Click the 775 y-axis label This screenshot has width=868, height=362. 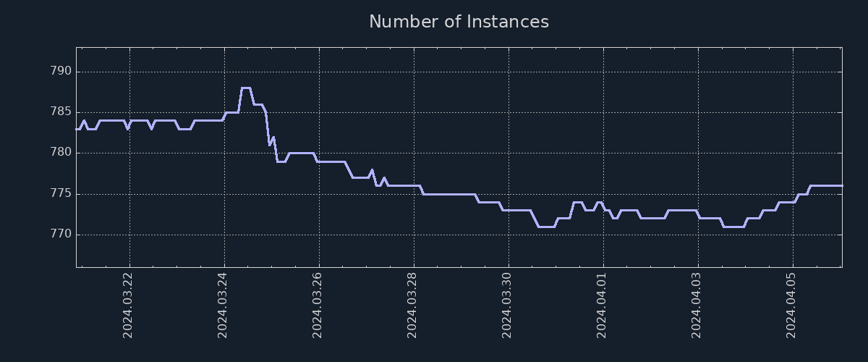[61, 194]
